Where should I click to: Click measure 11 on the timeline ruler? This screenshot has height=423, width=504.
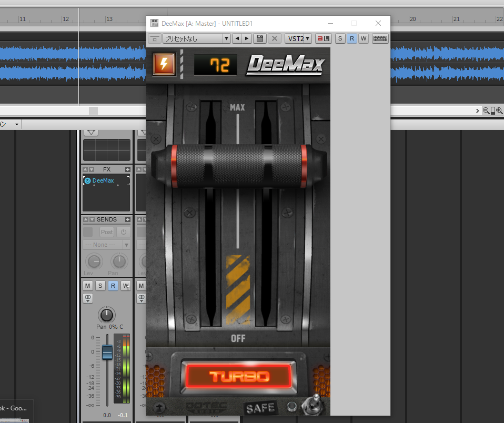click(23, 19)
